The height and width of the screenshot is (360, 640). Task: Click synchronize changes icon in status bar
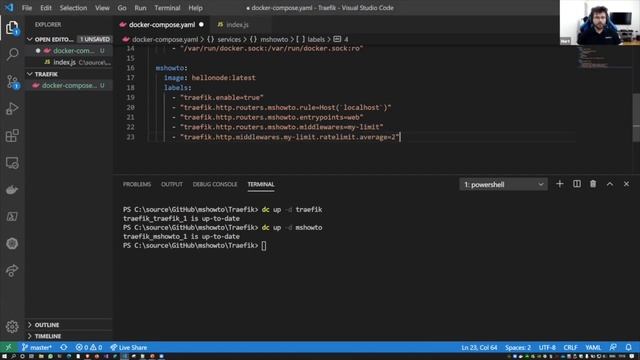[x=64, y=347]
